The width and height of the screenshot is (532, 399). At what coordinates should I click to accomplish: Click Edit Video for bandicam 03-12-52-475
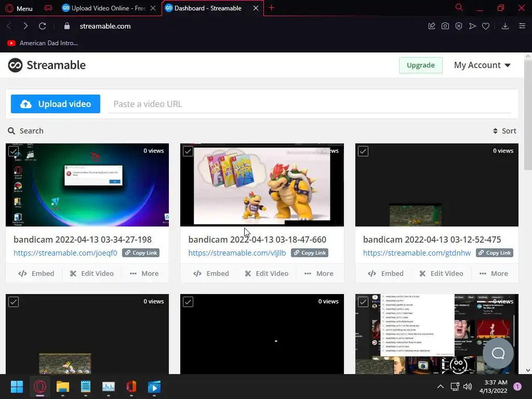(x=442, y=273)
